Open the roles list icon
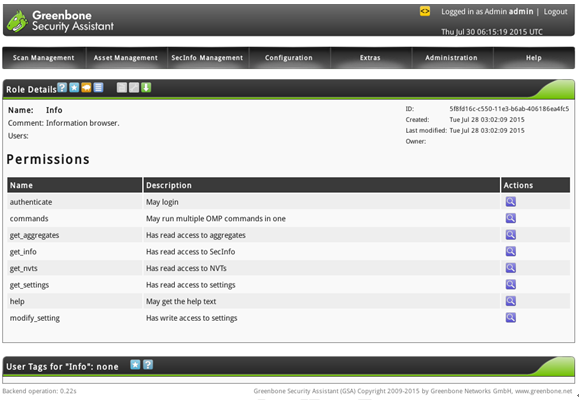This screenshot has width=579, height=400. pos(98,88)
